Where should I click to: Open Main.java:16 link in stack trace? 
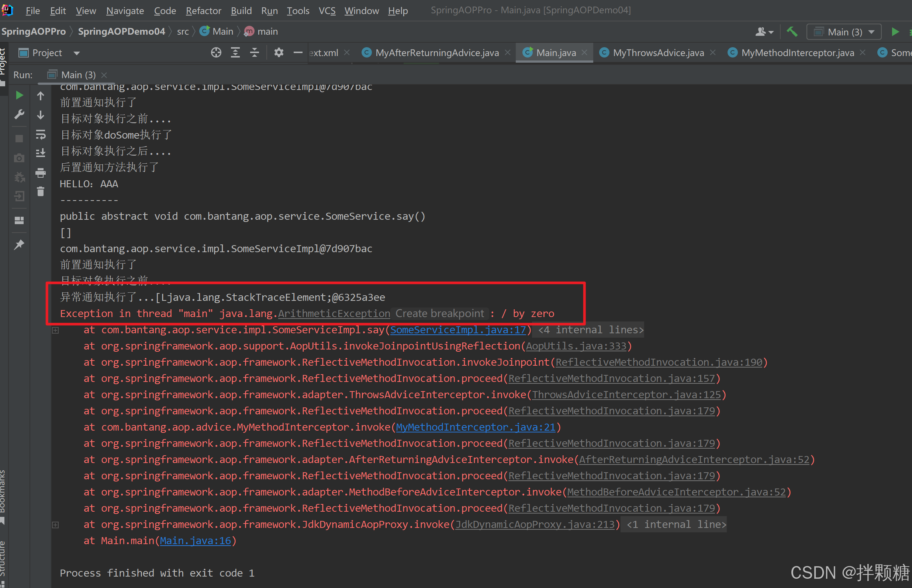click(195, 541)
